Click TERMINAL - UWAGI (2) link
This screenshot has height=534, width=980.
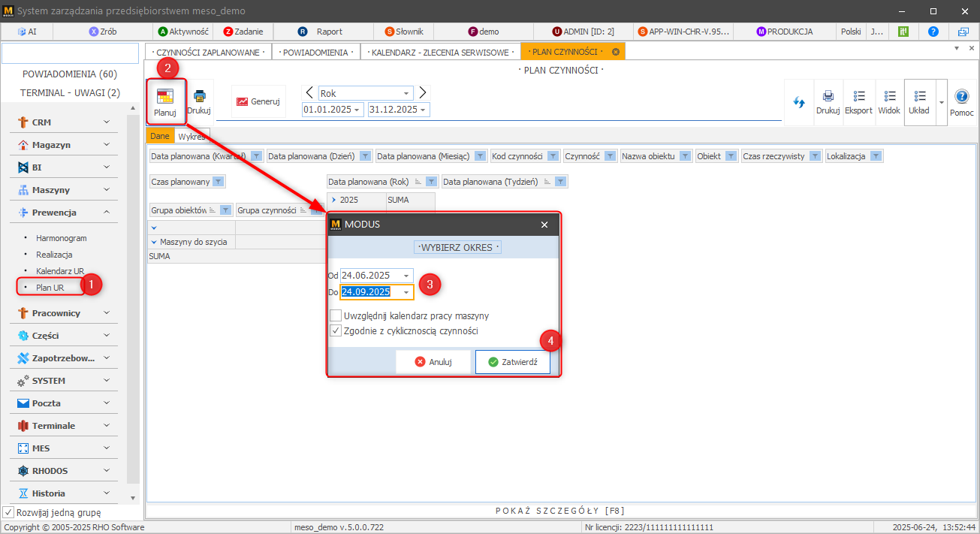coord(70,92)
